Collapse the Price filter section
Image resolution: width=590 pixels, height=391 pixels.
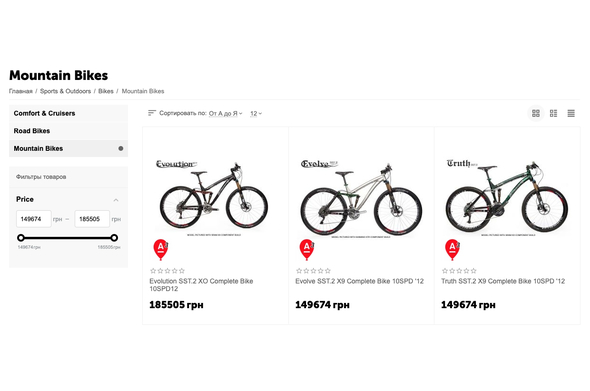[116, 200]
